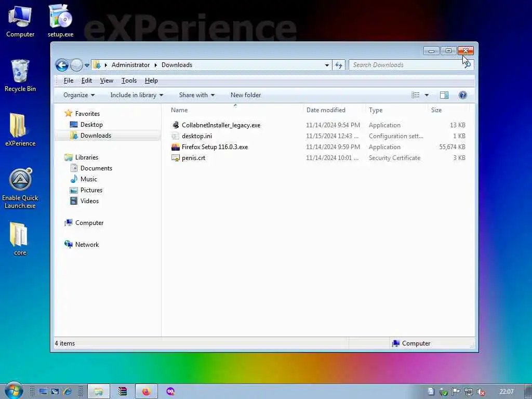
Task: Select Firefox Setup 116.0.3.exe file
Action: [215, 147]
